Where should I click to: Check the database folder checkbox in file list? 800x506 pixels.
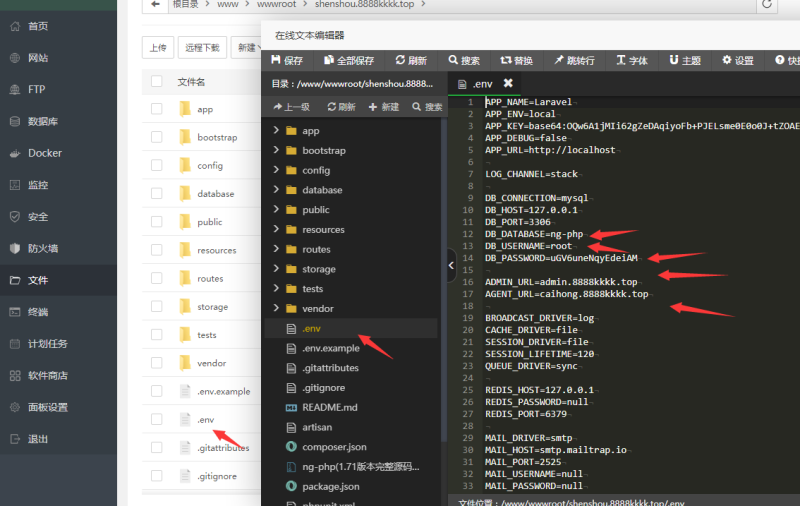(157, 193)
